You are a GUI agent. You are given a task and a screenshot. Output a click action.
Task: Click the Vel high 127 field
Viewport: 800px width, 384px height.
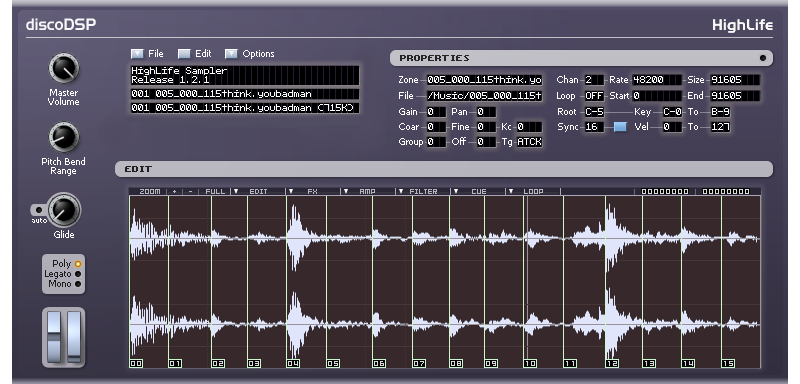720,127
